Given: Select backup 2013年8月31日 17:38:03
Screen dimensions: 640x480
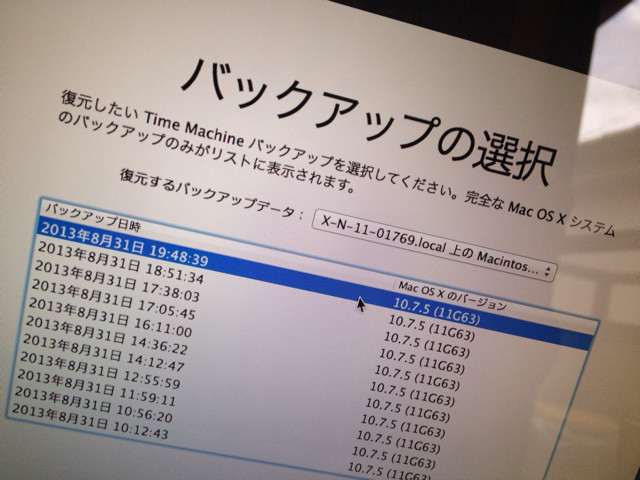Looking at the screenshot, I should (x=118, y=279).
